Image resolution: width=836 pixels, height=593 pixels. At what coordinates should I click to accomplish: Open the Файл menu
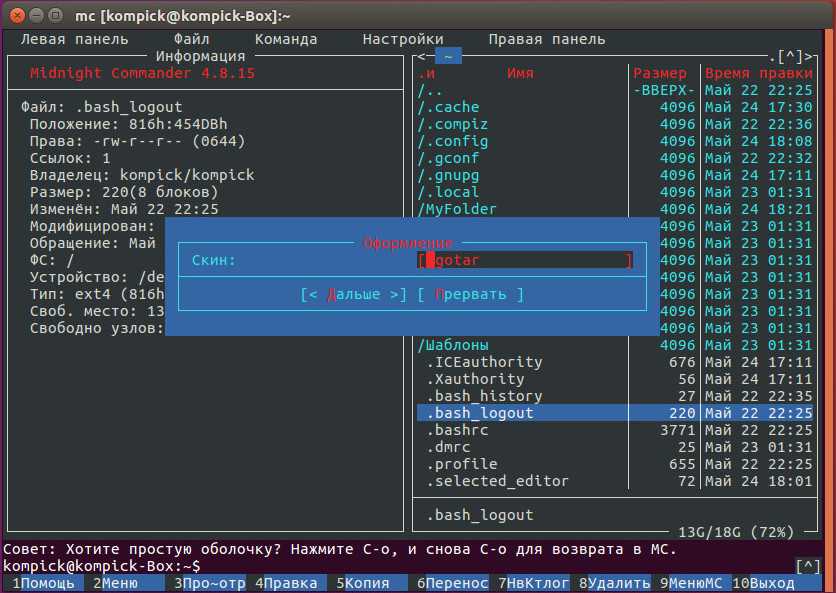pyautogui.click(x=190, y=39)
